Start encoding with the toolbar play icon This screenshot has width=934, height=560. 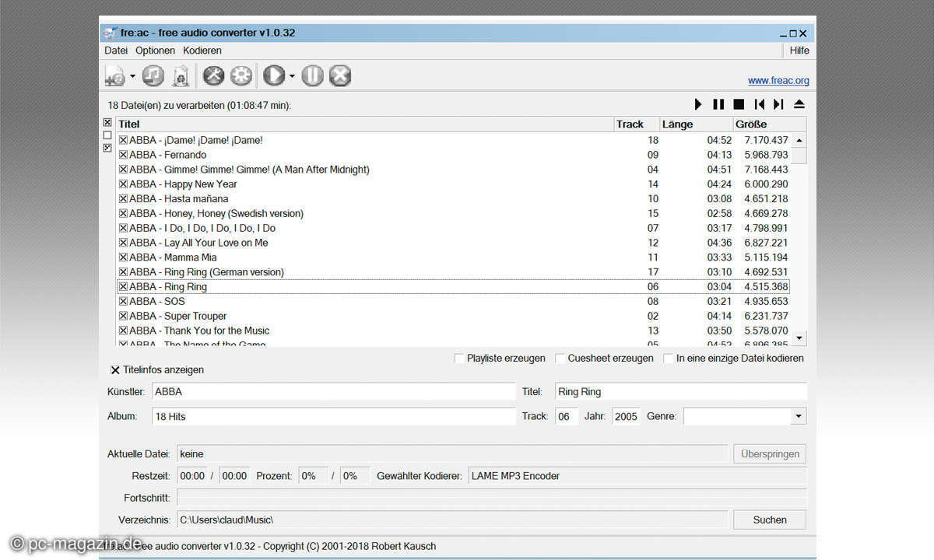point(274,75)
